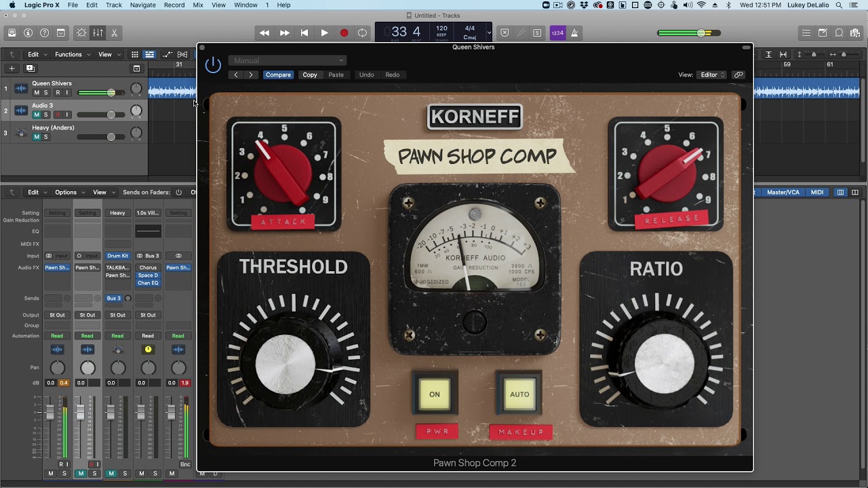Open the Inspector info icon
The height and width of the screenshot is (488, 868).
click(28, 33)
